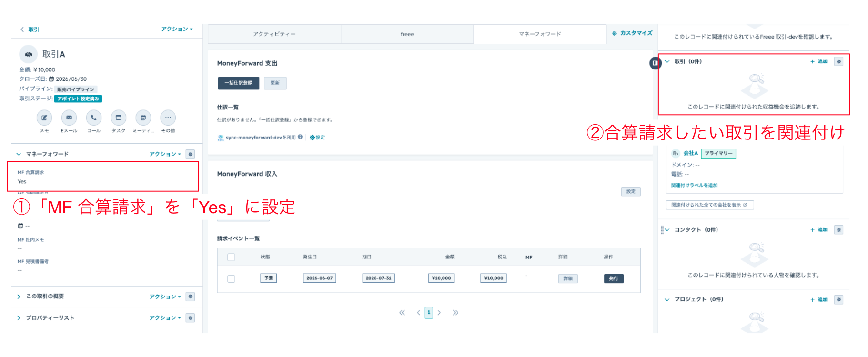868x357 pixels.
Task: Expand the プロパティーリスト section
Action: [19, 318]
